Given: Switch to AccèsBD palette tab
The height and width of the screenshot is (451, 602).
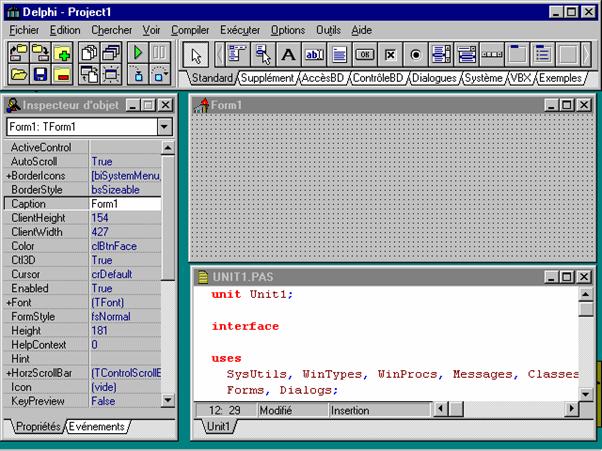Looking at the screenshot, I should 323,78.
